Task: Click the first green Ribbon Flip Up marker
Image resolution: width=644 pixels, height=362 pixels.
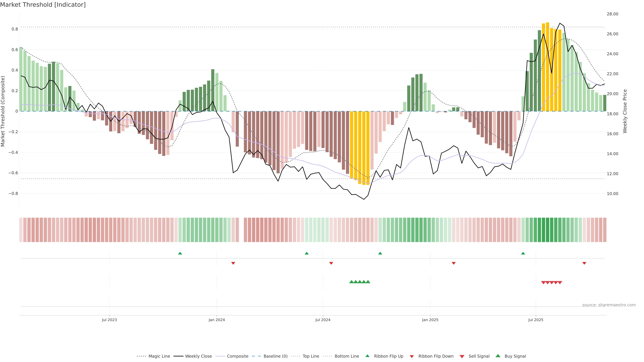Action: pos(180,253)
